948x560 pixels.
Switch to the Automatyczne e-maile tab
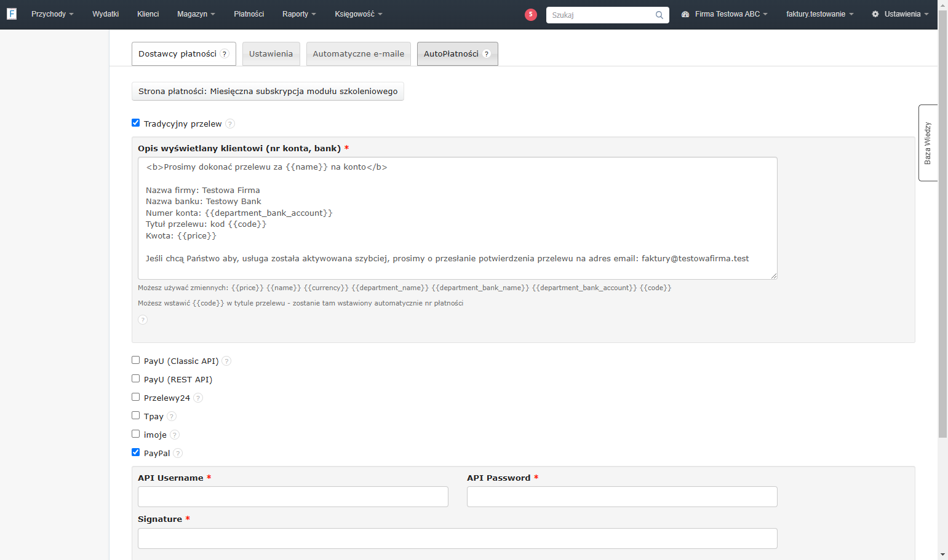359,54
